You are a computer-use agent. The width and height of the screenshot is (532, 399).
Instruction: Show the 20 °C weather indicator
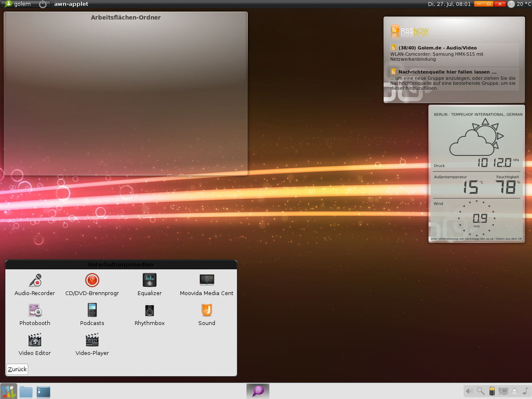(x=520, y=4)
